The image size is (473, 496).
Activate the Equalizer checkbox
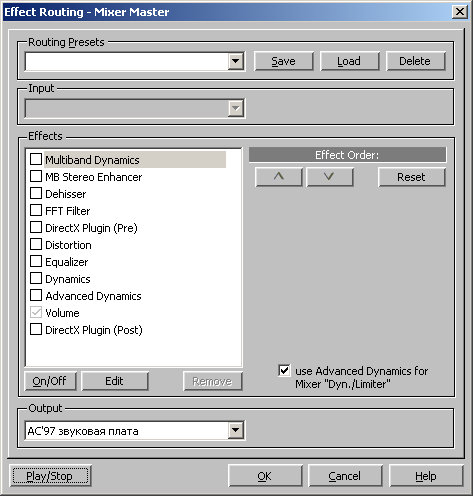pyautogui.click(x=36, y=261)
